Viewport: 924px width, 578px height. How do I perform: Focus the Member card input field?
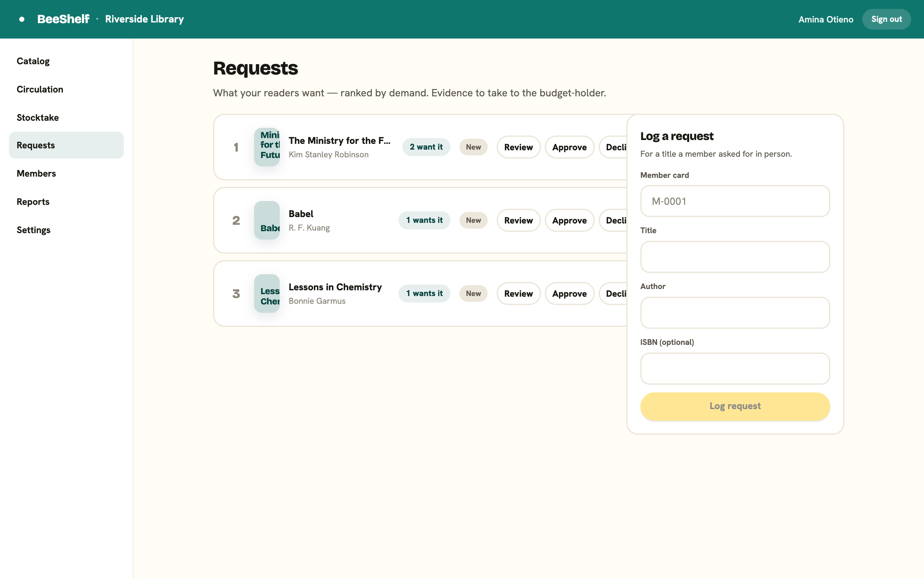[x=735, y=201]
